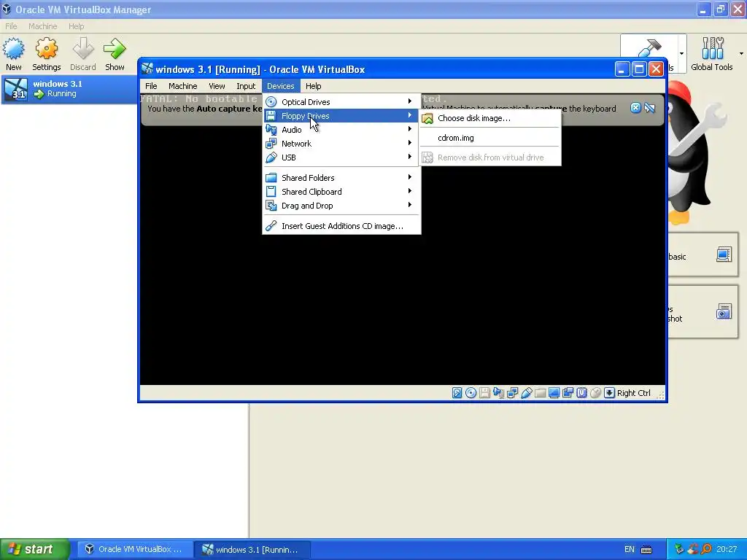This screenshot has width=747, height=560.
Task: Choose disk image for floppy drive
Action: coord(490,118)
